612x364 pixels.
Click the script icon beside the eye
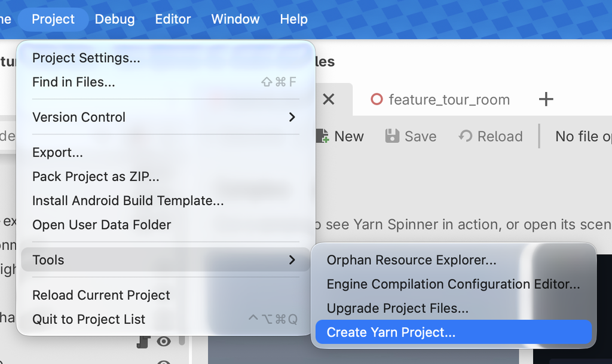click(x=143, y=342)
